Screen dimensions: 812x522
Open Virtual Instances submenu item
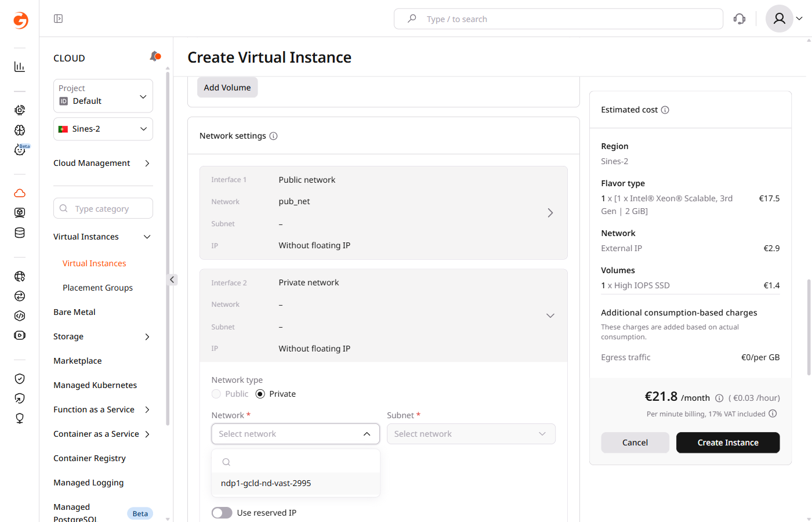coord(95,263)
